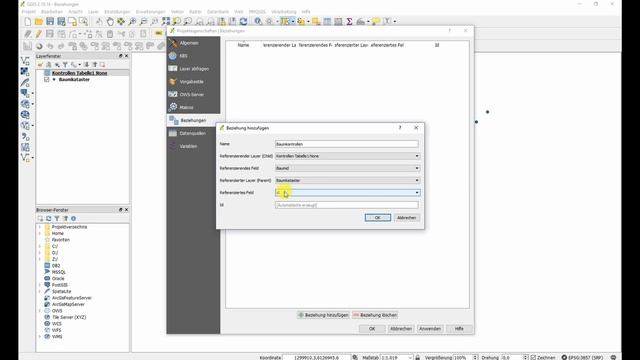This screenshot has height=360, width=640.
Task: Open Referenzierter Layer (Parent) dropdown
Action: tap(347, 180)
